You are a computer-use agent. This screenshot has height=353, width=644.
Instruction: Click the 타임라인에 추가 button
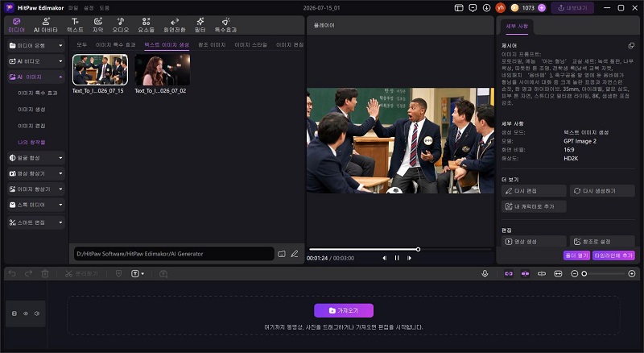coord(613,255)
